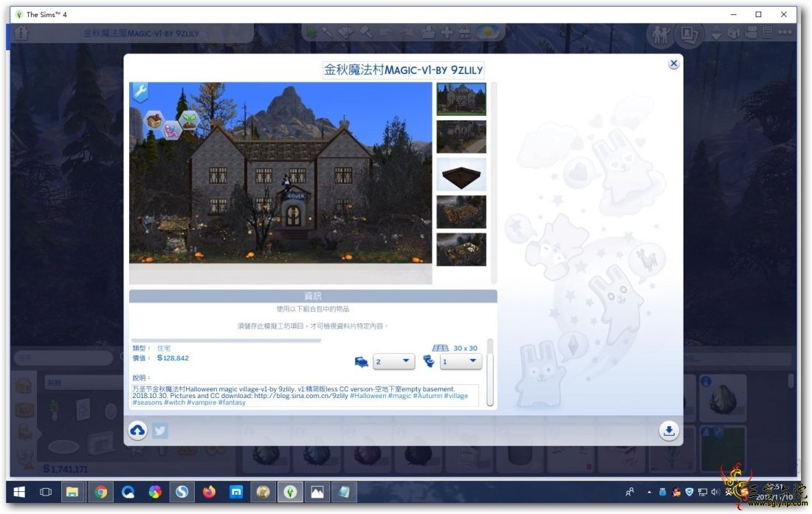Click the download to library button

click(669, 431)
